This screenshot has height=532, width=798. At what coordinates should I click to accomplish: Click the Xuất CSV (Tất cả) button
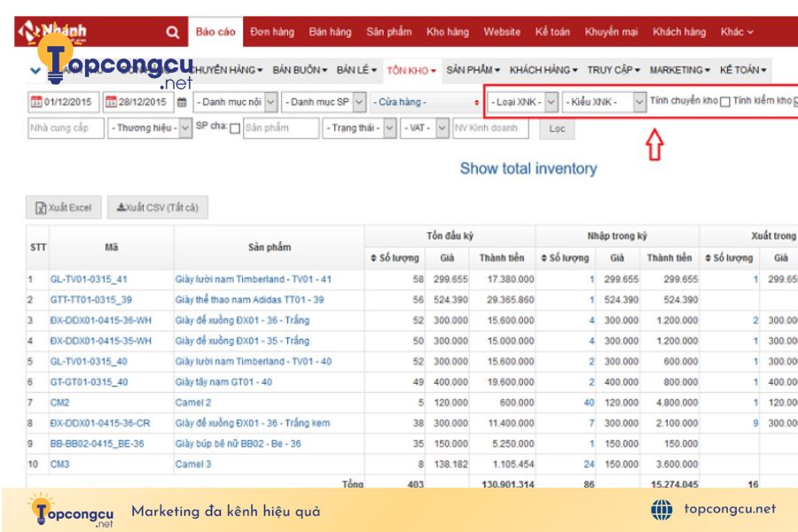[158, 207]
